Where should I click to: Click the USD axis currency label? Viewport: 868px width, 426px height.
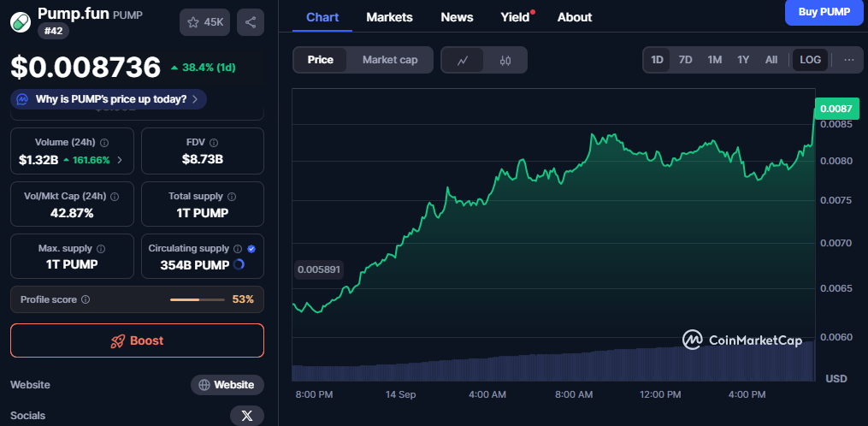click(x=836, y=379)
